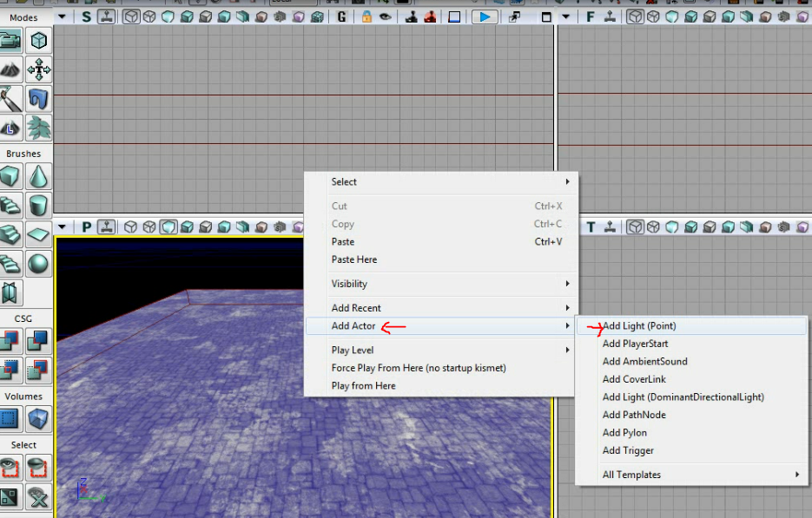Create a Linear Staircase brush
The height and width of the screenshot is (518, 812).
10,235
